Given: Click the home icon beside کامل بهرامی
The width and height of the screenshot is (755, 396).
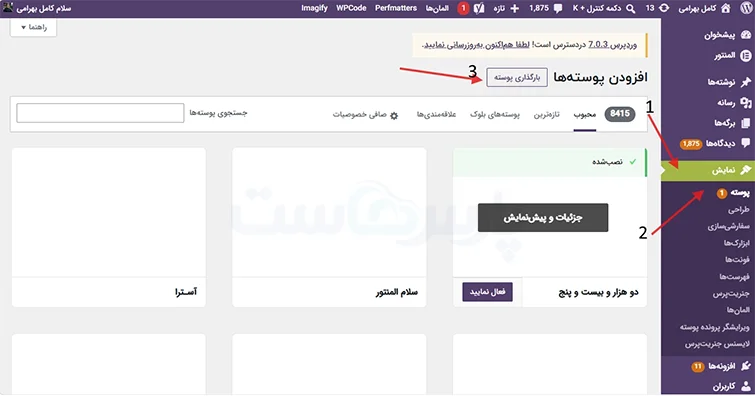Looking at the screenshot, I should (x=726, y=8).
